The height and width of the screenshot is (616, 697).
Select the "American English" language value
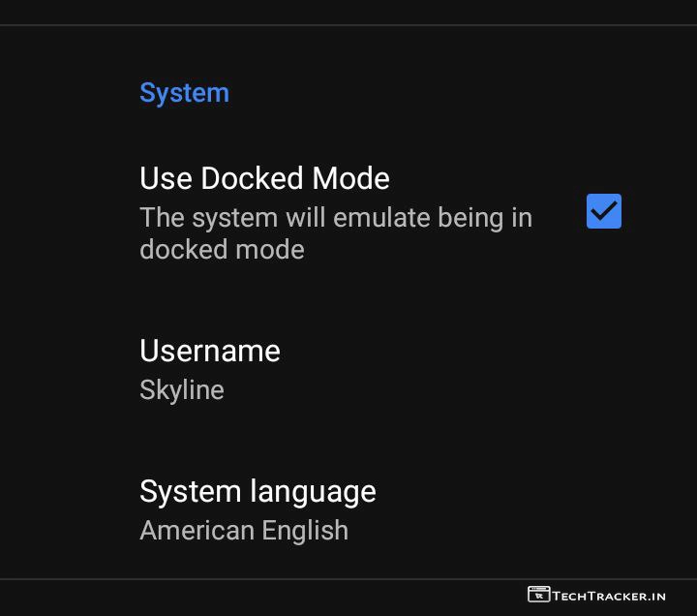244,531
